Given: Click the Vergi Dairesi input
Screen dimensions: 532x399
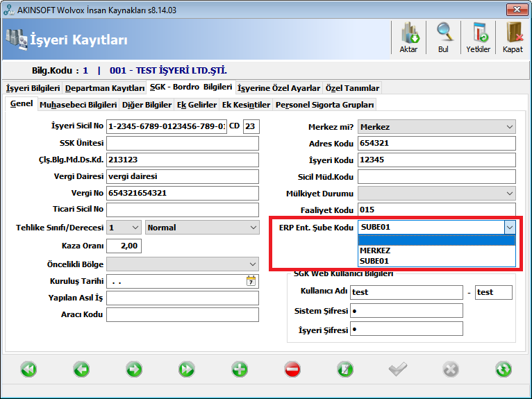Looking at the screenshot, I should click(183, 176).
